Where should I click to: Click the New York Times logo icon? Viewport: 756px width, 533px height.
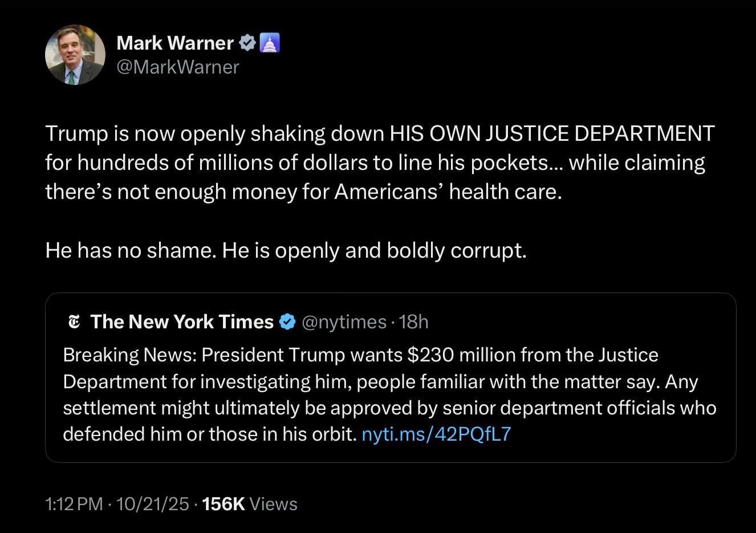click(74, 322)
